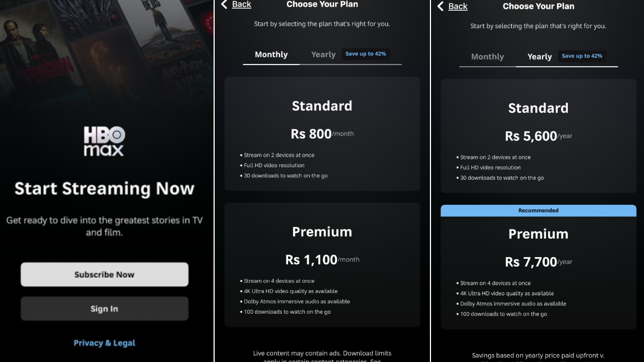Select the Standard Rs 5,600/year plan card

coord(538,136)
